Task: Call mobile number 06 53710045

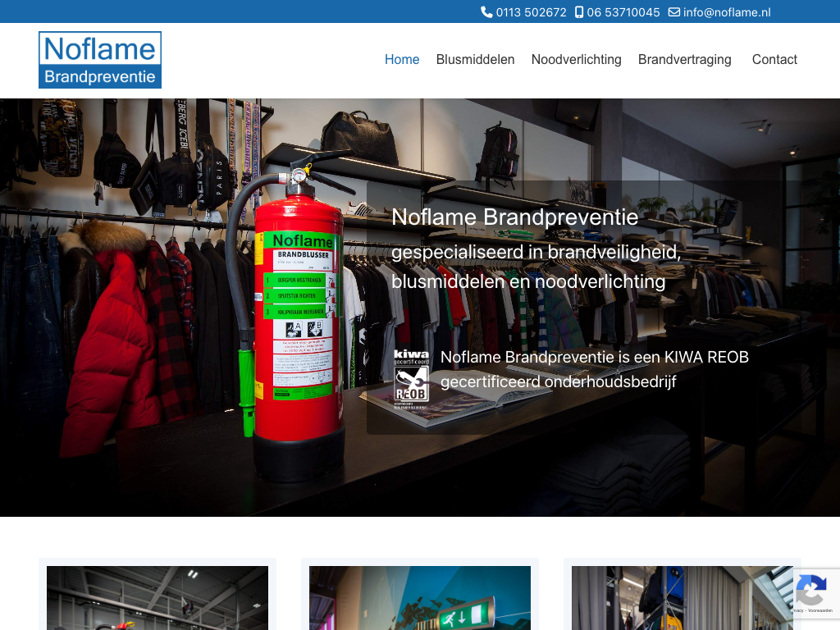Action: coord(623,12)
